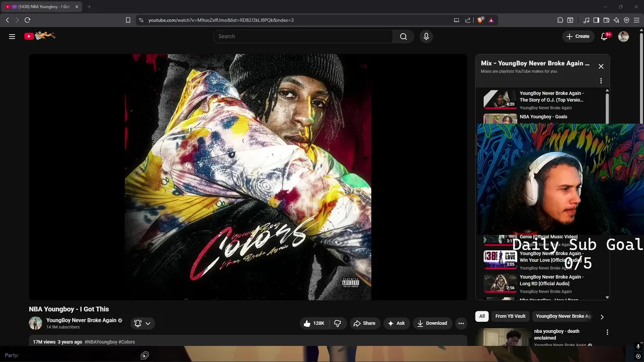
Task: Click the search magnifier button
Action: [404, 36]
